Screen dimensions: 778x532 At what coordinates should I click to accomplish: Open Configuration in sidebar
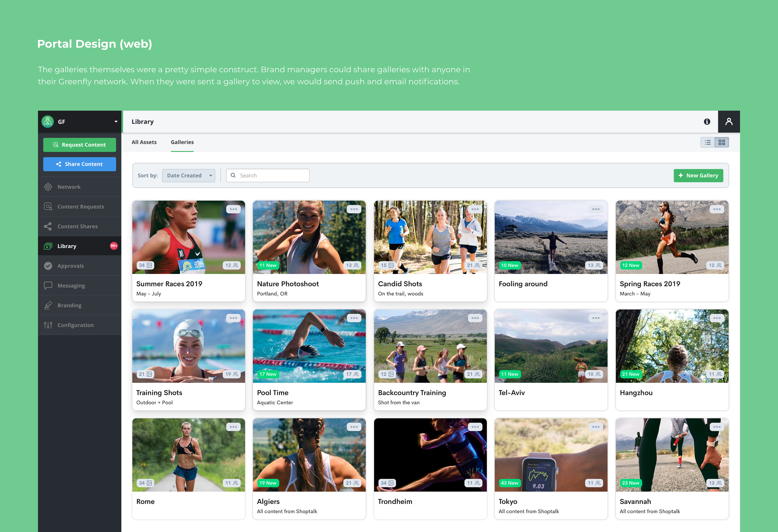pyautogui.click(x=75, y=325)
